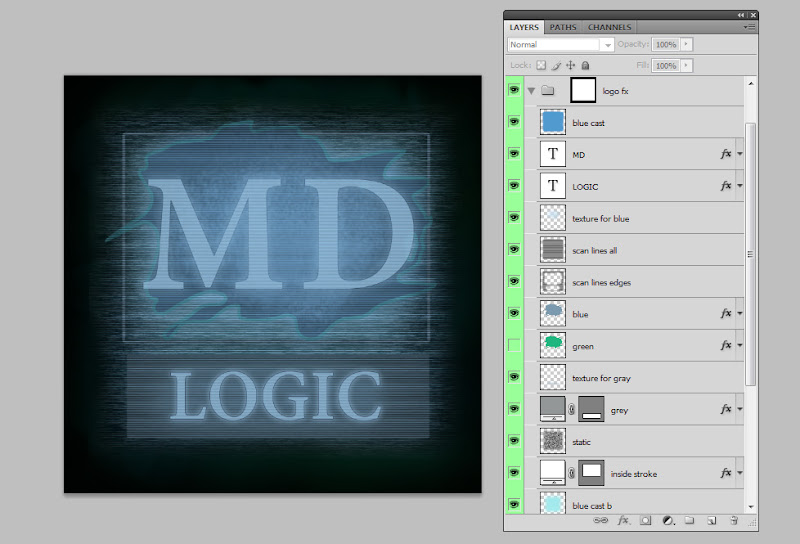Click the lock all padlock icon
The width and height of the screenshot is (800, 544).
tap(586, 65)
